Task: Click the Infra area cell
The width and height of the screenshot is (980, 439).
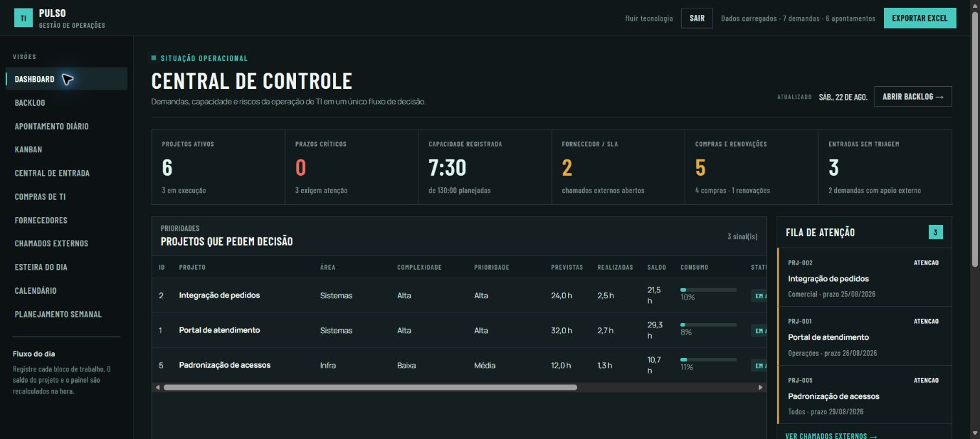Action: 328,366
